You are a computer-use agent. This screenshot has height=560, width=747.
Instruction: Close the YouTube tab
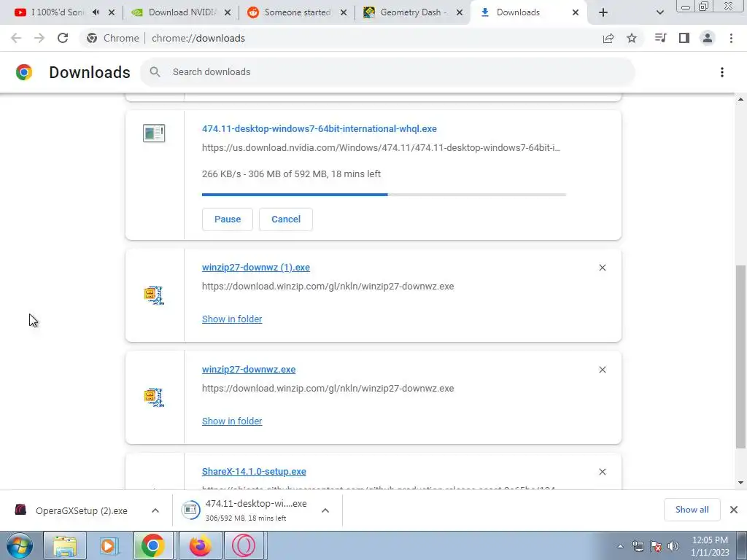point(112,13)
